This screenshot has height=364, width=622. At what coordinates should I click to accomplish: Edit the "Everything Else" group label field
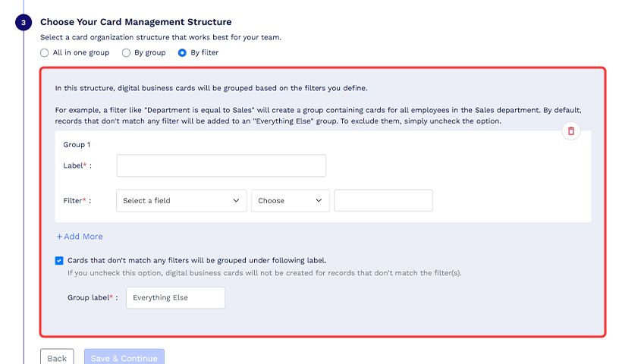(175, 298)
